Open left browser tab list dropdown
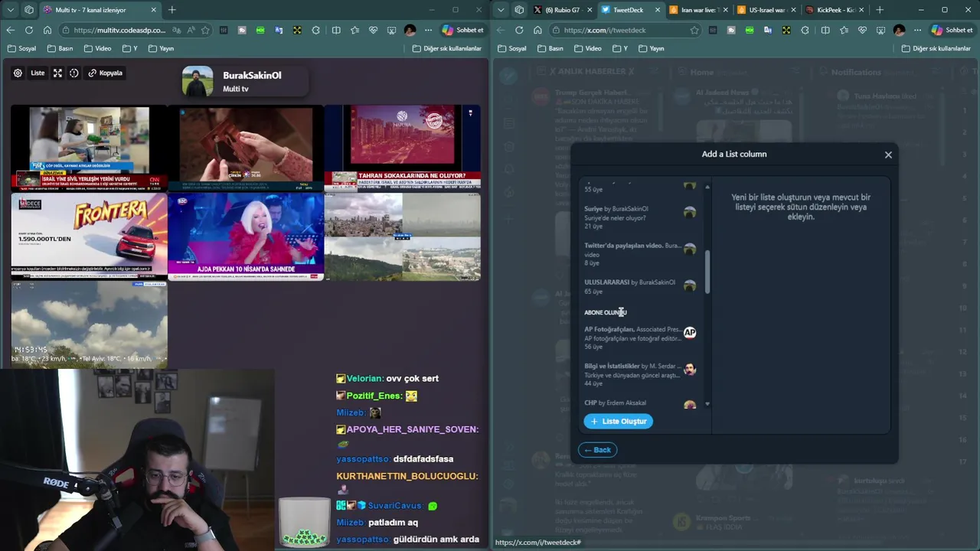The height and width of the screenshot is (551, 980). pyautogui.click(x=11, y=10)
